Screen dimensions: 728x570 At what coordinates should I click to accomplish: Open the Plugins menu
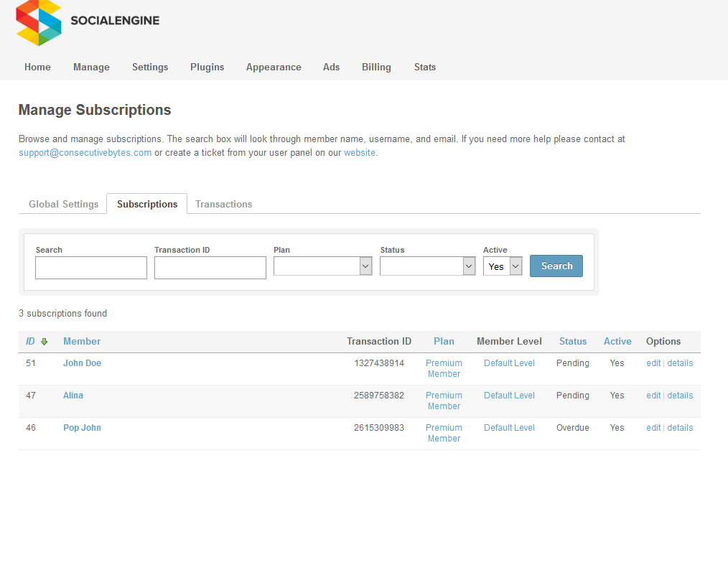(207, 67)
